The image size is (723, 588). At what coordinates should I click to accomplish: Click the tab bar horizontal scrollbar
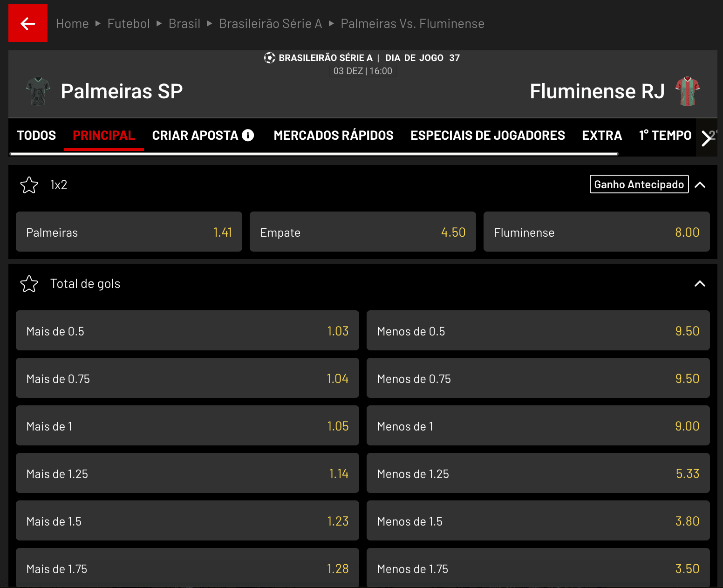(x=314, y=153)
